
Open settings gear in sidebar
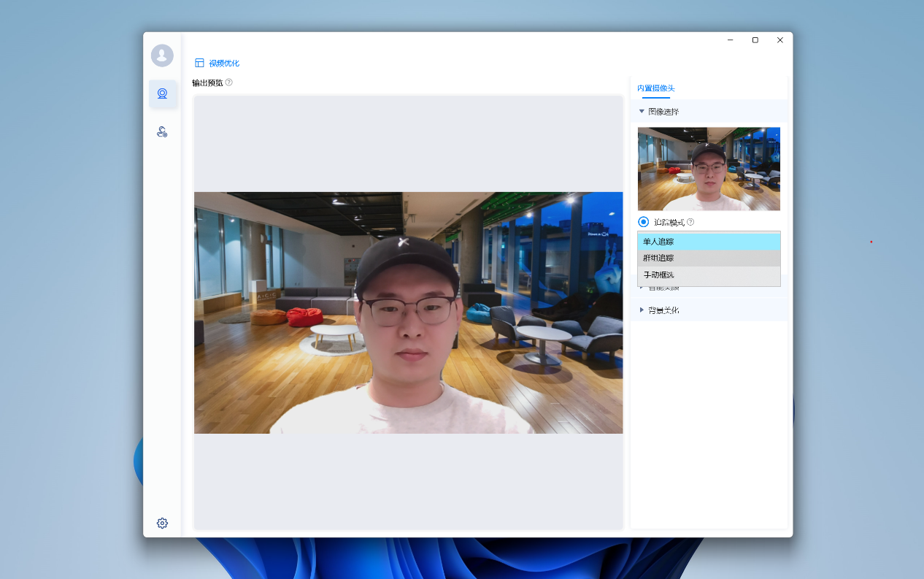tap(162, 523)
